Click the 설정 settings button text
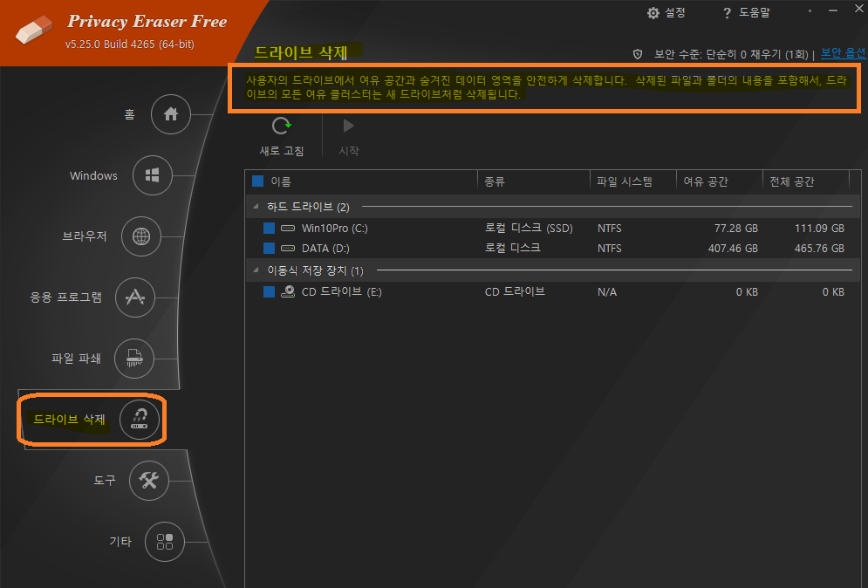The width and height of the screenshot is (868, 588). tap(675, 13)
